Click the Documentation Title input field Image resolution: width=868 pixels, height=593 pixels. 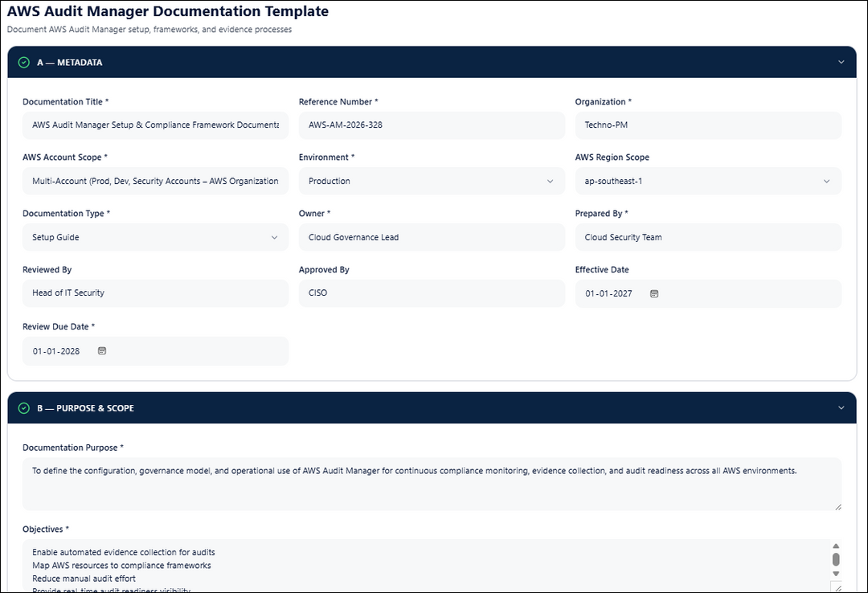tap(156, 125)
